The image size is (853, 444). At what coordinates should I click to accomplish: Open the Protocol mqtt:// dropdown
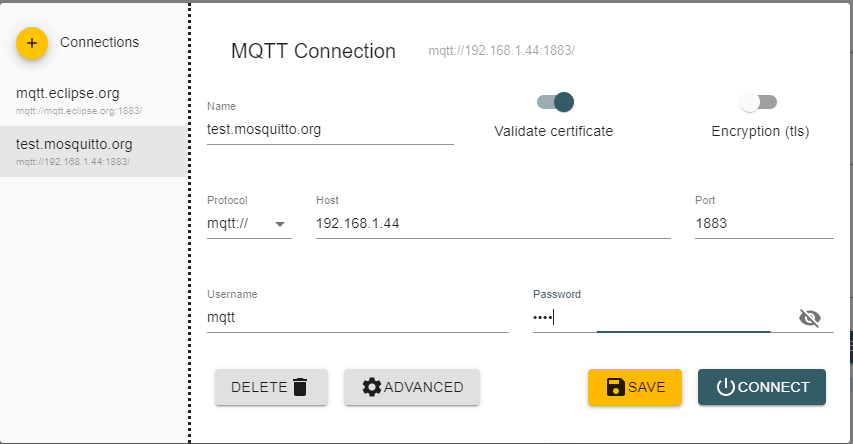(249, 224)
